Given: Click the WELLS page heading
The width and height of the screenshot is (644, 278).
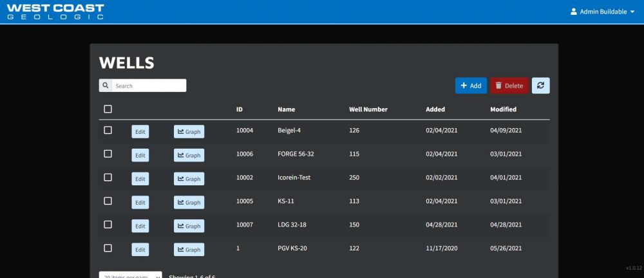Looking at the screenshot, I should (126, 63).
